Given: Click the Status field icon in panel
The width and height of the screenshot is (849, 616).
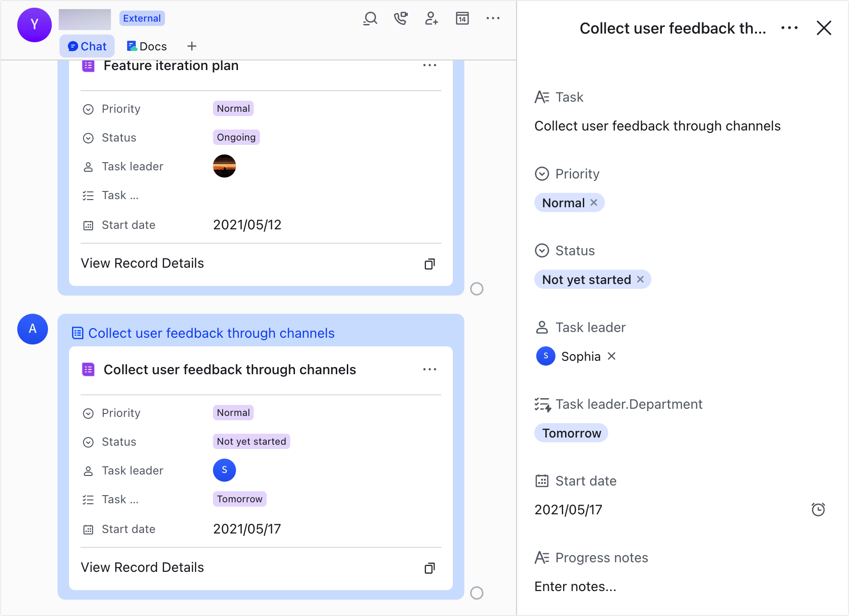Looking at the screenshot, I should [x=542, y=250].
